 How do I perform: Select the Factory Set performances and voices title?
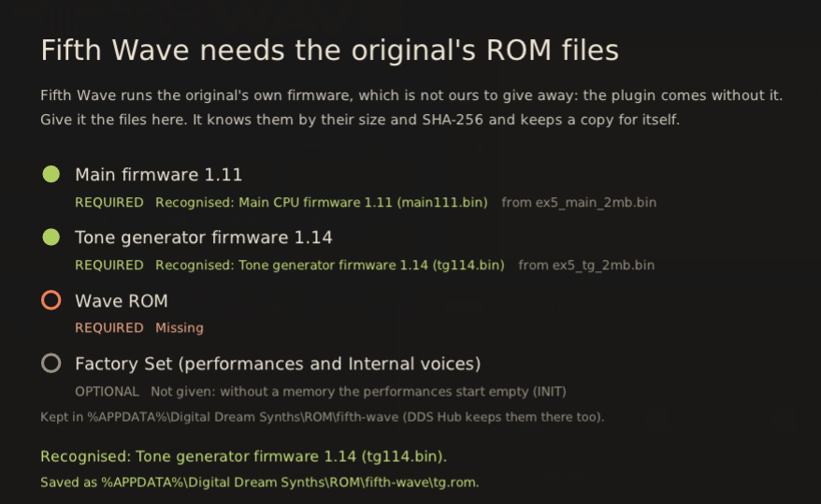point(278,363)
